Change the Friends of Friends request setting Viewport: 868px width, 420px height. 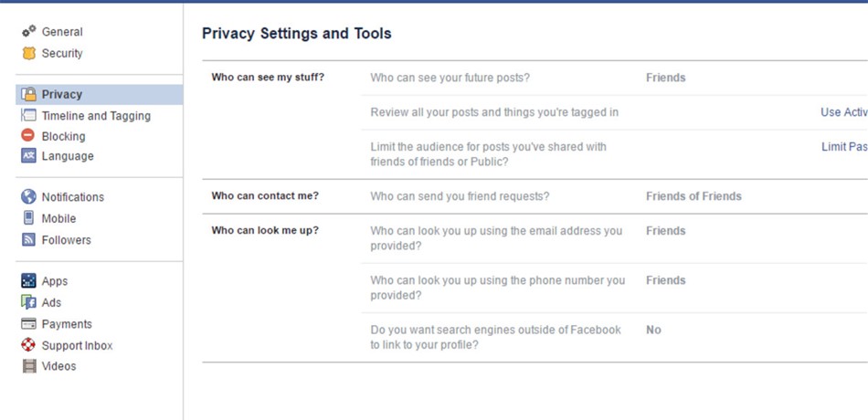[693, 196]
